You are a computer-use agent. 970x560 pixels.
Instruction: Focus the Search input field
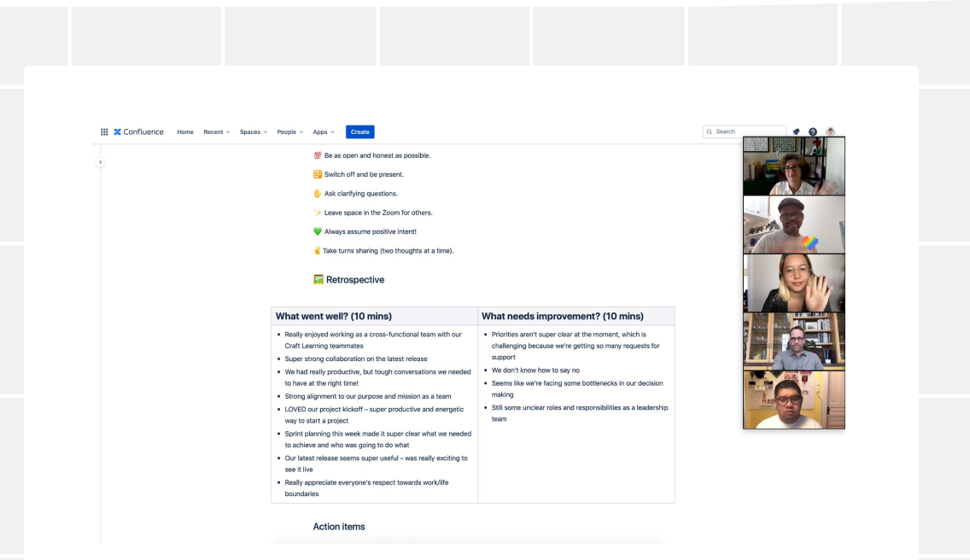pos(745,131)
